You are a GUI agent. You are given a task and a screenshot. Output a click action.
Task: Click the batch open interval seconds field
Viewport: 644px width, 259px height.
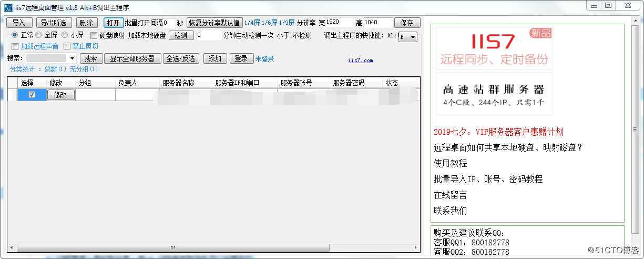[169, 23]
